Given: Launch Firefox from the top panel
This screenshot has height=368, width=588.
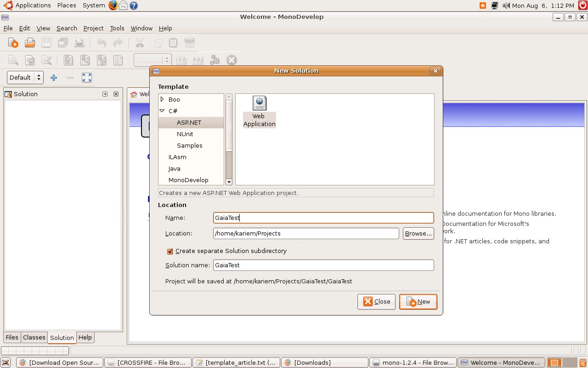Looking at the screenshot, I should [113, 6].
